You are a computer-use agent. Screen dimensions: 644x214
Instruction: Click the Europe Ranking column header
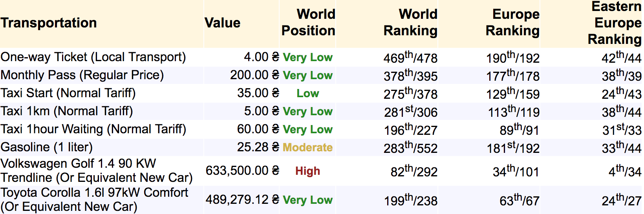(512, 22)
